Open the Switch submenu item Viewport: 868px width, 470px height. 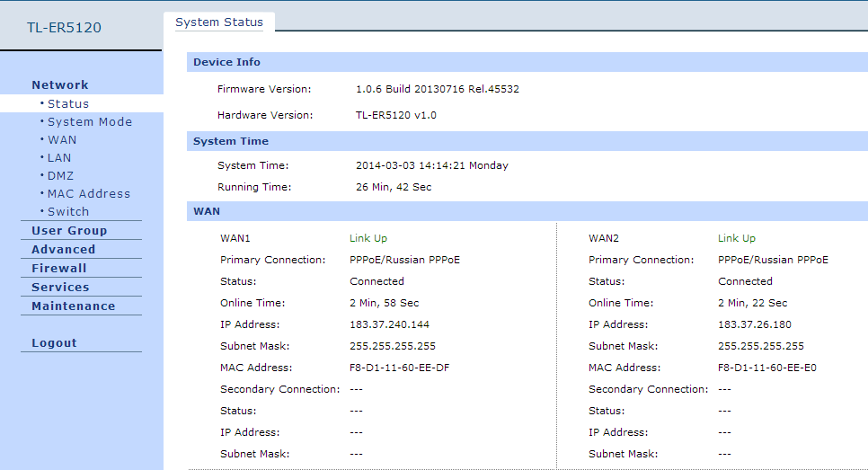tap(68, 211)
